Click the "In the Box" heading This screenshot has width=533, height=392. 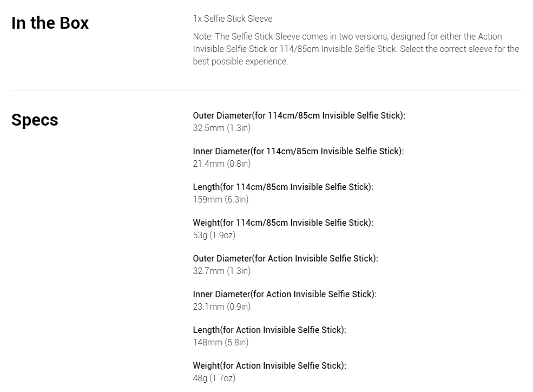tap(50, 23)
